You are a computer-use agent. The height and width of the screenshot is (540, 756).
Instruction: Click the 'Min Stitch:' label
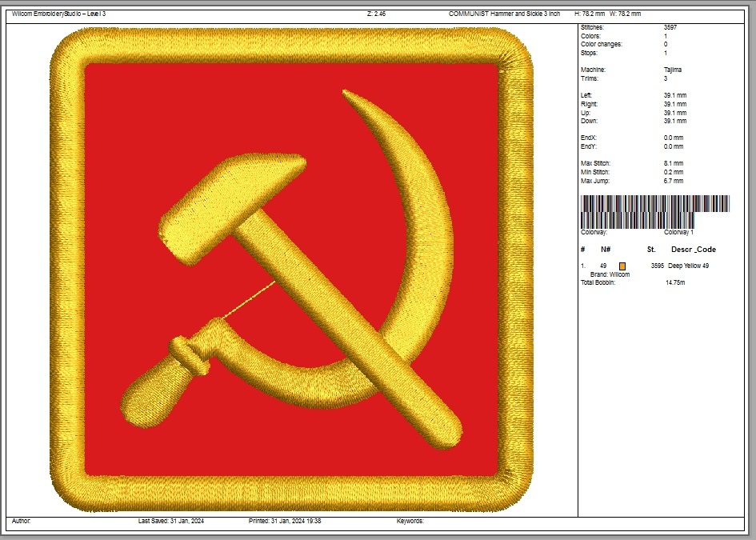[x=595, y=172]
